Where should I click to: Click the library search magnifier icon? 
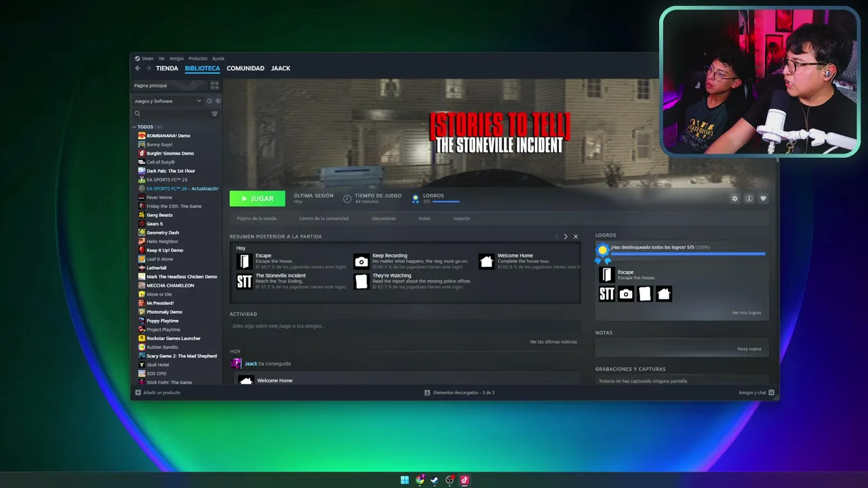tap(138, 114)
